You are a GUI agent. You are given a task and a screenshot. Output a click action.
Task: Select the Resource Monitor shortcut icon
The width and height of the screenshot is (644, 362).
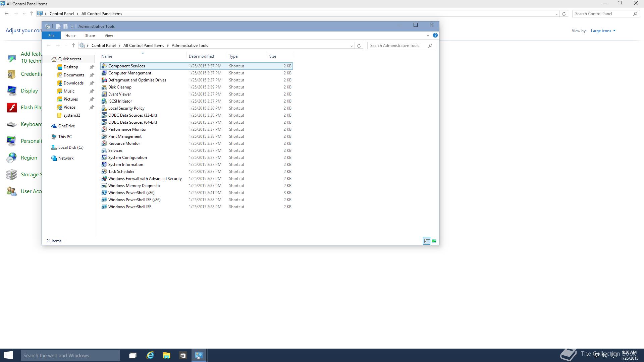coord(104,143)
